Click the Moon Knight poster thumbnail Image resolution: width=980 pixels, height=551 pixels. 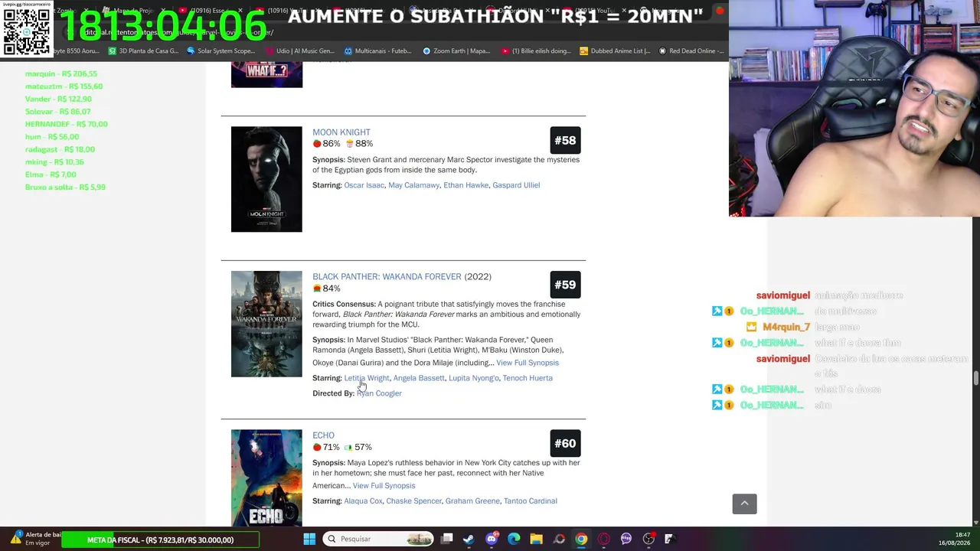[x=266, y=179]
